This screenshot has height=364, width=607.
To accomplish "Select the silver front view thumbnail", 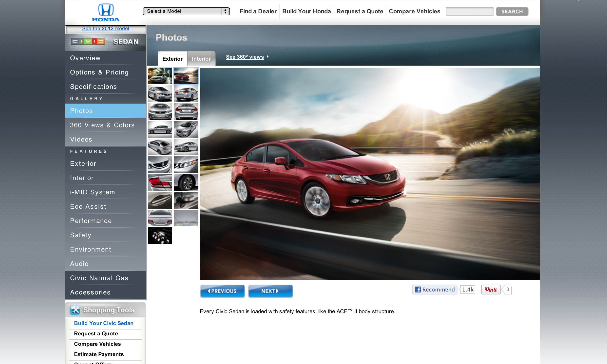I will click(160, 111).
